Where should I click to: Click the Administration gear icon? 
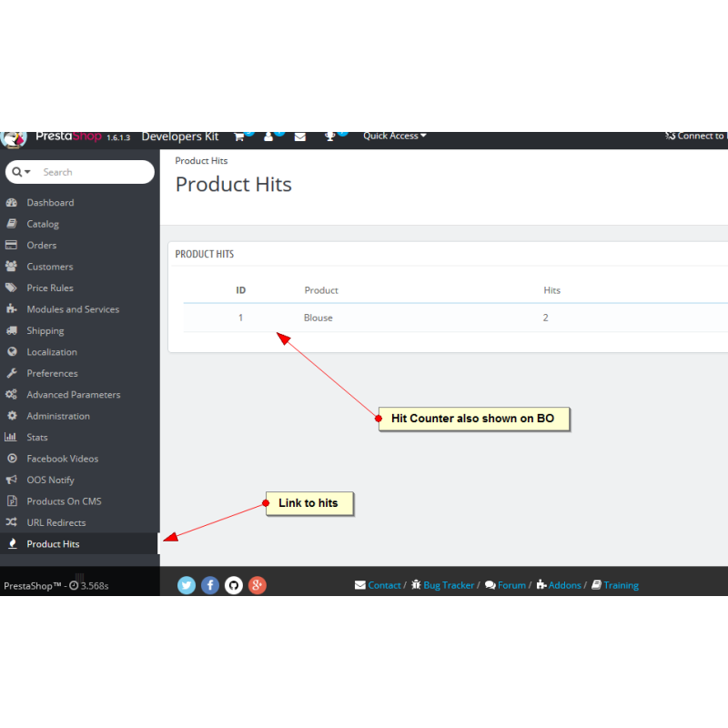[x=12, y=416]
